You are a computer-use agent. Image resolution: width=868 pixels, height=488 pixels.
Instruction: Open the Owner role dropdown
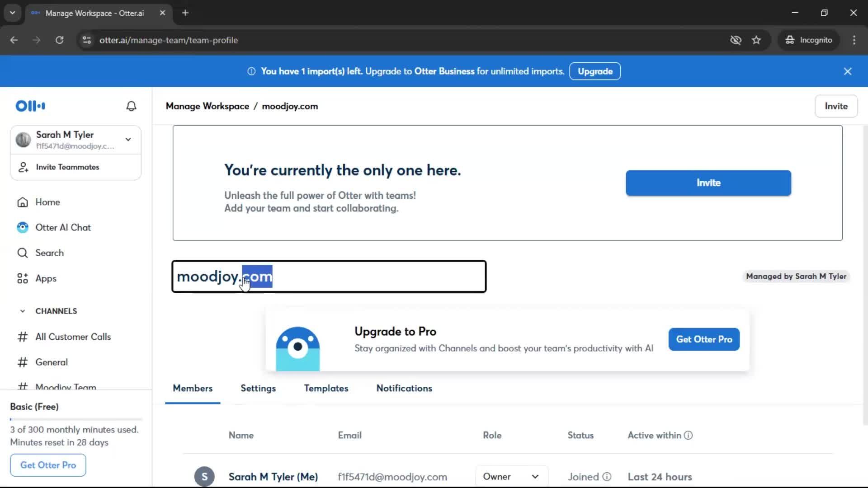pos(511,477)
